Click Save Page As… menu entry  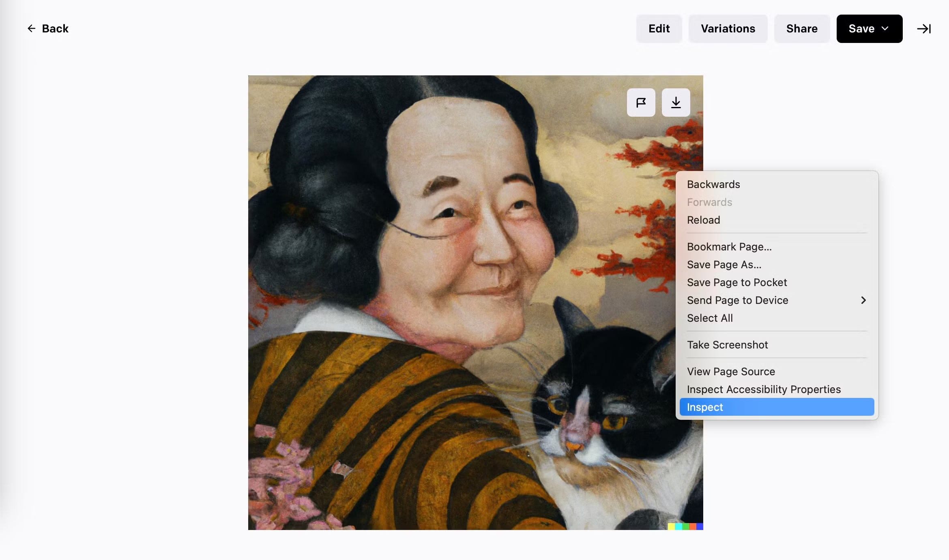(724, 265)
